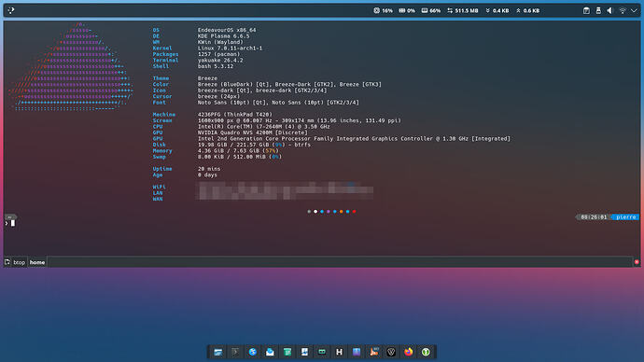
Task: Click the 1600x900 screen resolution line
Action: (x=299, y=120)
